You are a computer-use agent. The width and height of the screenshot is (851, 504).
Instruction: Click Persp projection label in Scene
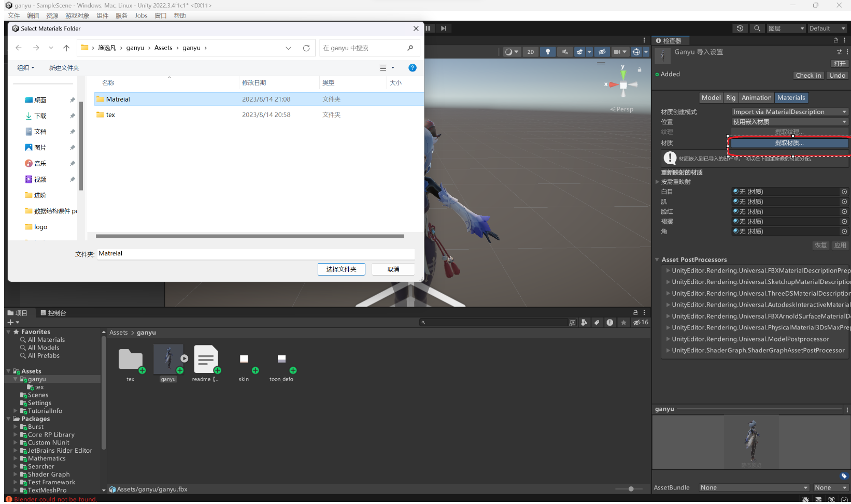[x=622, y=109]
